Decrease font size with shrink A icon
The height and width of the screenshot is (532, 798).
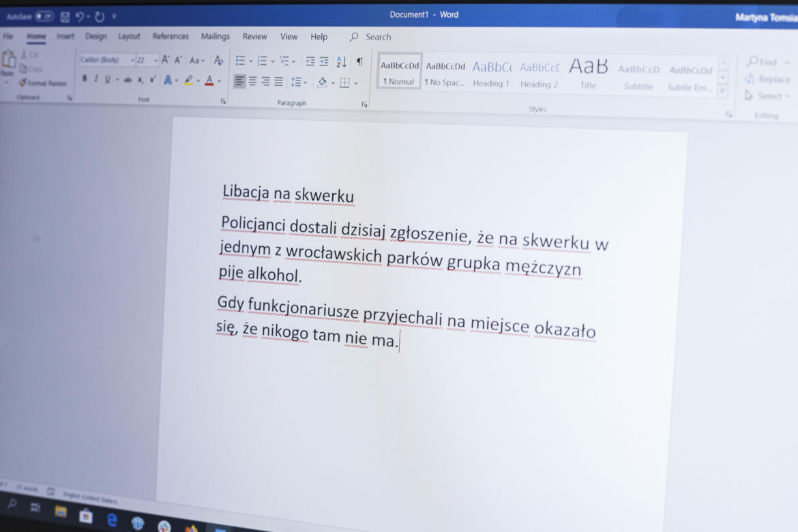178,60
